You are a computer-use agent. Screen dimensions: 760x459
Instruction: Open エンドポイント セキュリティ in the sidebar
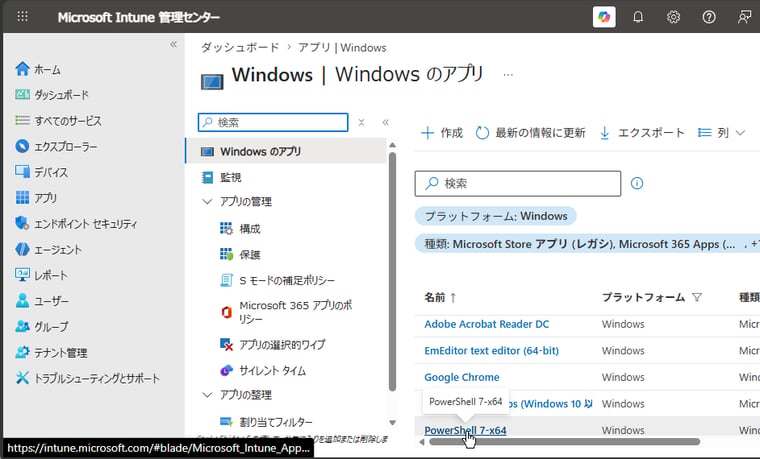(76, 223)
